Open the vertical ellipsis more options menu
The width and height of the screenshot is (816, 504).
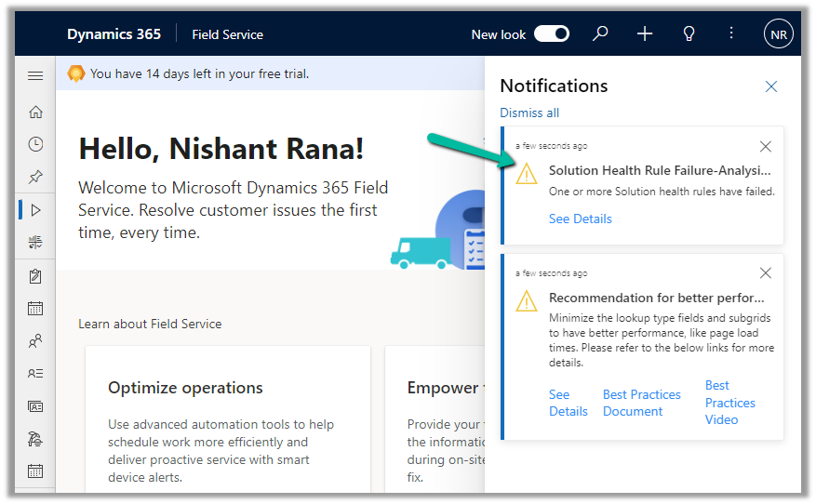pyautogui.click(x=731, y=34)
